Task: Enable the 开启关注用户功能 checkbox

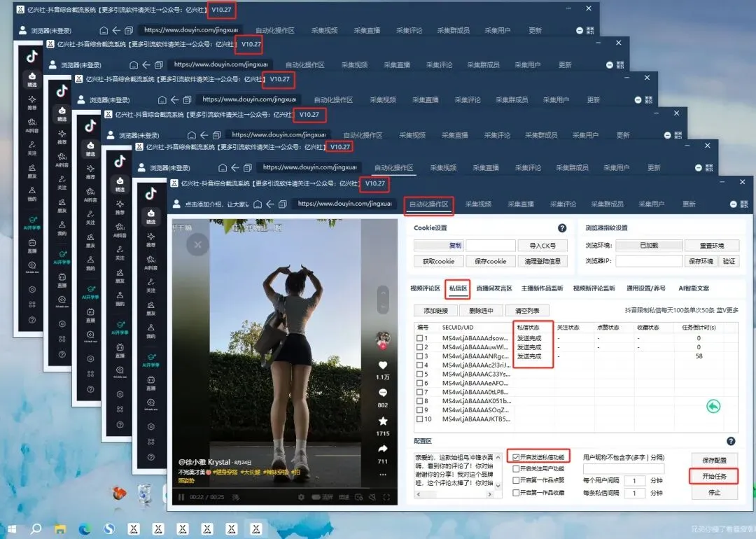Action: 515,468
